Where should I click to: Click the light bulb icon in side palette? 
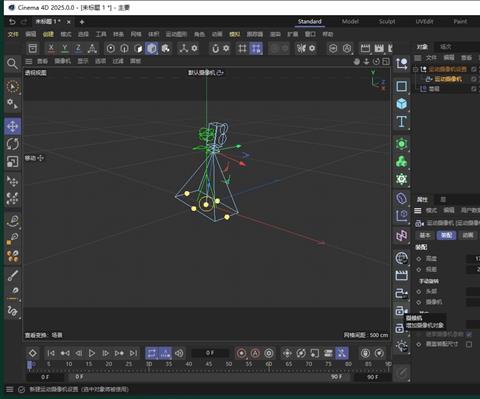coord(401,346)
